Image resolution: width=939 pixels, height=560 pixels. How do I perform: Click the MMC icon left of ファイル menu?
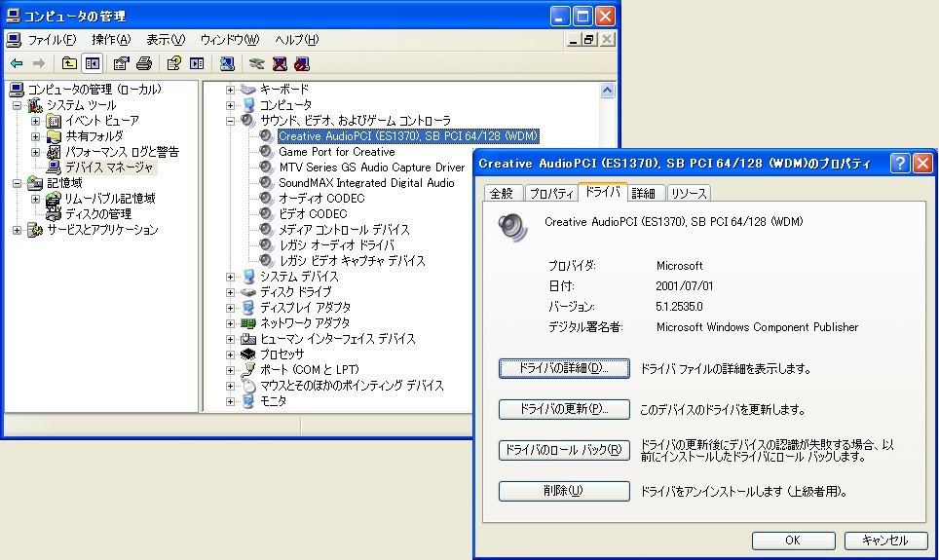click(14, 40)
